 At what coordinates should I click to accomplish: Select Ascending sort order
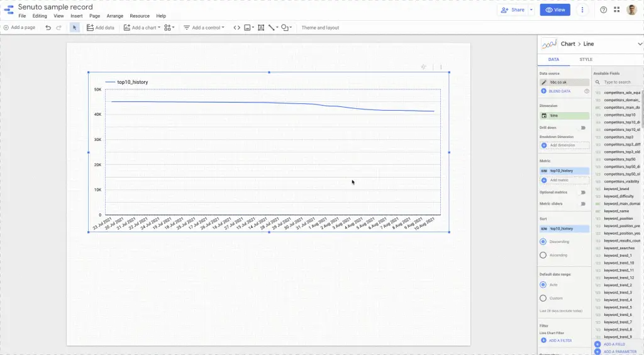coord(543,255)
